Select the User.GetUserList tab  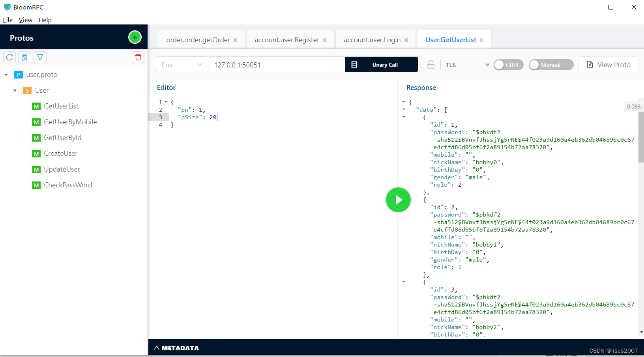[451, 40]
